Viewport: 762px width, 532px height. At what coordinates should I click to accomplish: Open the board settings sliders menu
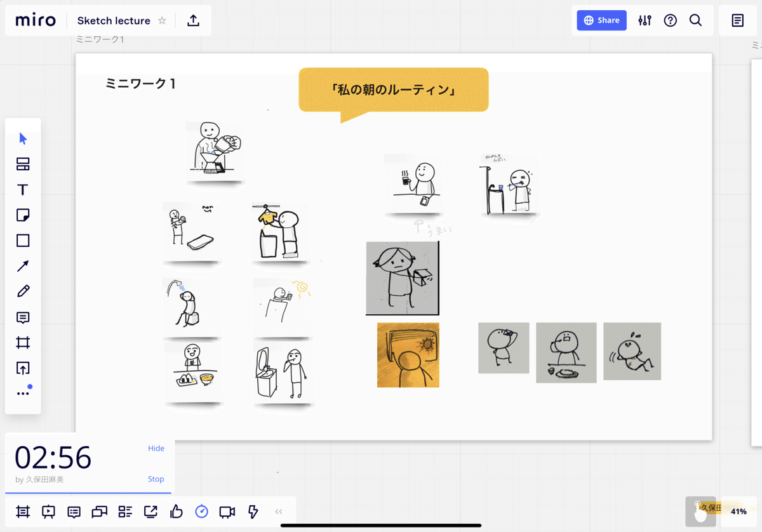645,20
